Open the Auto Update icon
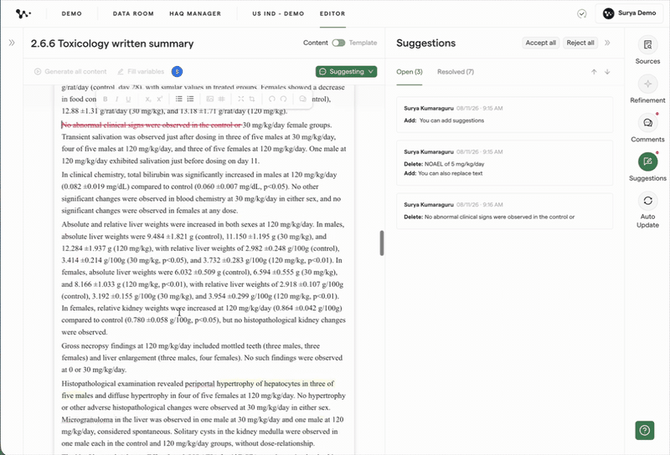The width and height of the screenshot is (670, 455). click(647, 201)
